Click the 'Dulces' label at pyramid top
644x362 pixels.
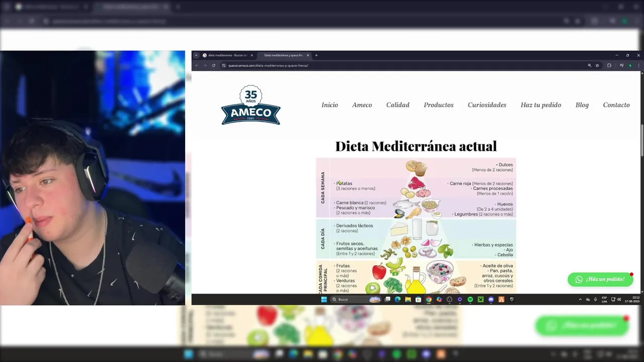(506, 165)
